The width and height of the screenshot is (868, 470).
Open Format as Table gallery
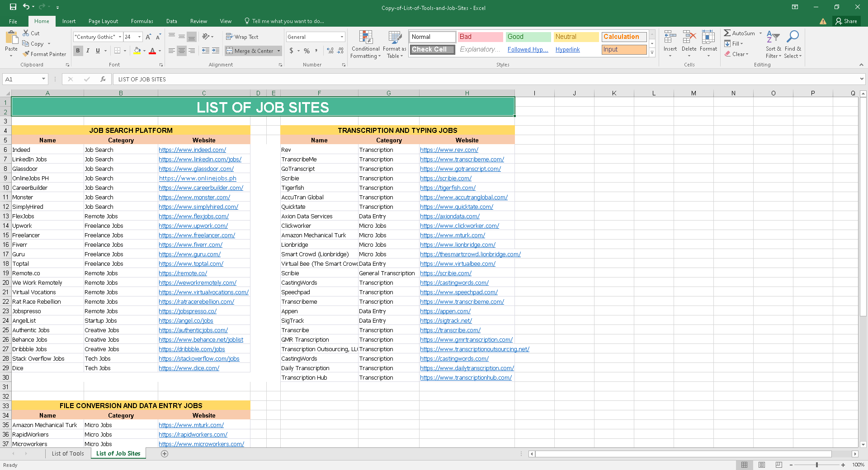[x=395, y=44]
